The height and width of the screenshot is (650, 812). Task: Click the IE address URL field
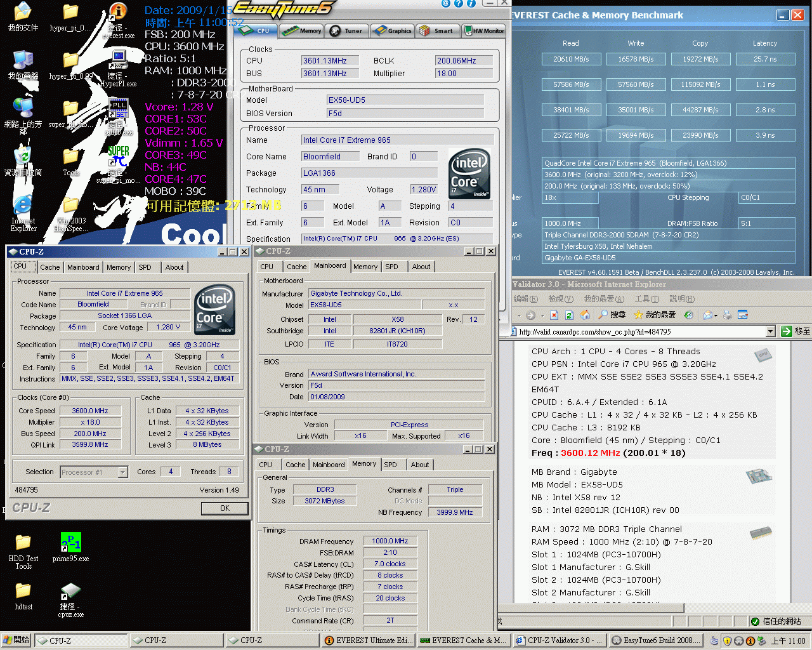(x=641, y=331)
